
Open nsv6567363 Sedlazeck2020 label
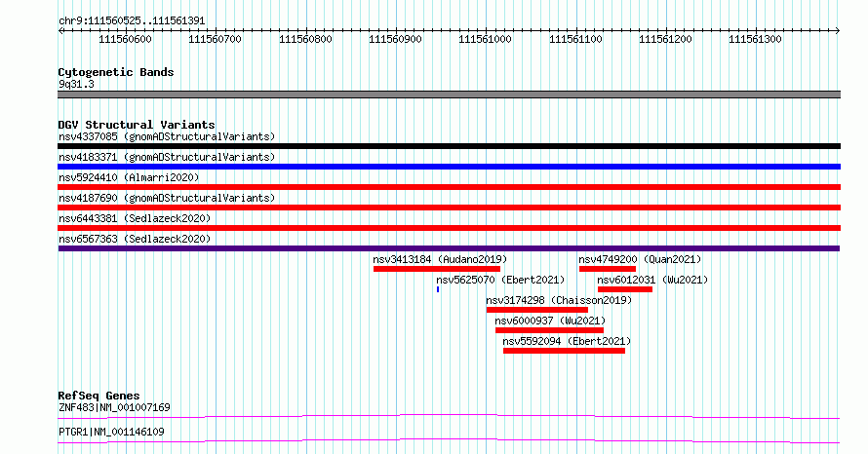(x=135, y=239)
